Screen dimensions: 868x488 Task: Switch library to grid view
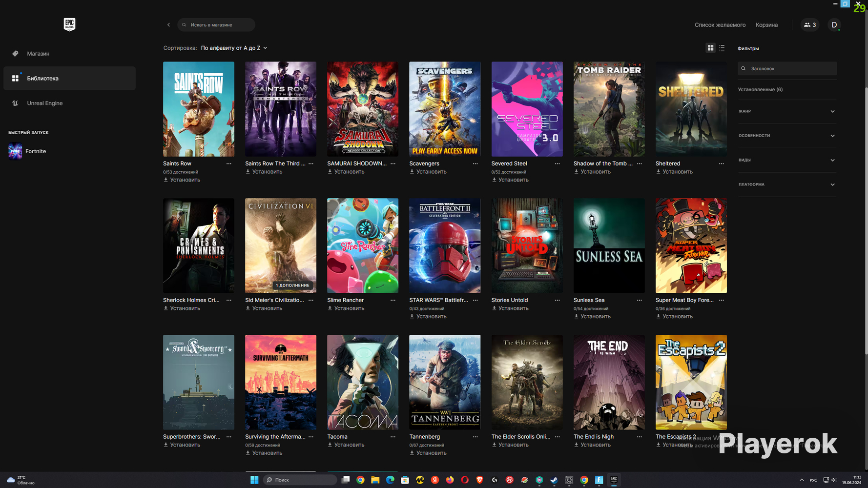click(x=710, y=48)
